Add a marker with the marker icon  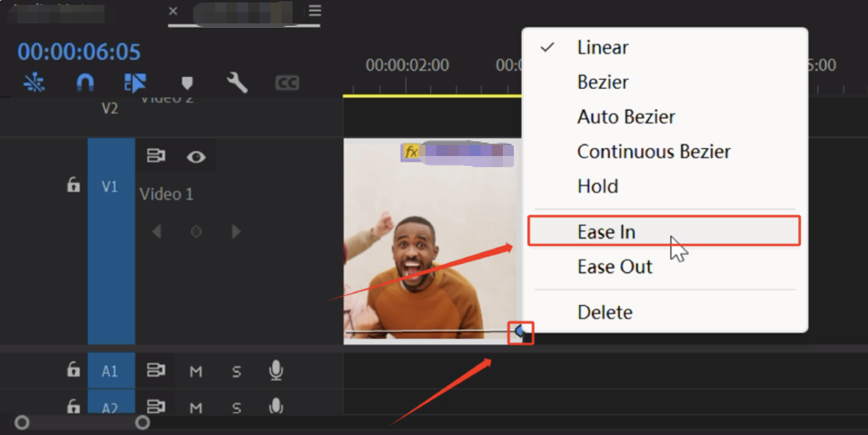[187, 83]
